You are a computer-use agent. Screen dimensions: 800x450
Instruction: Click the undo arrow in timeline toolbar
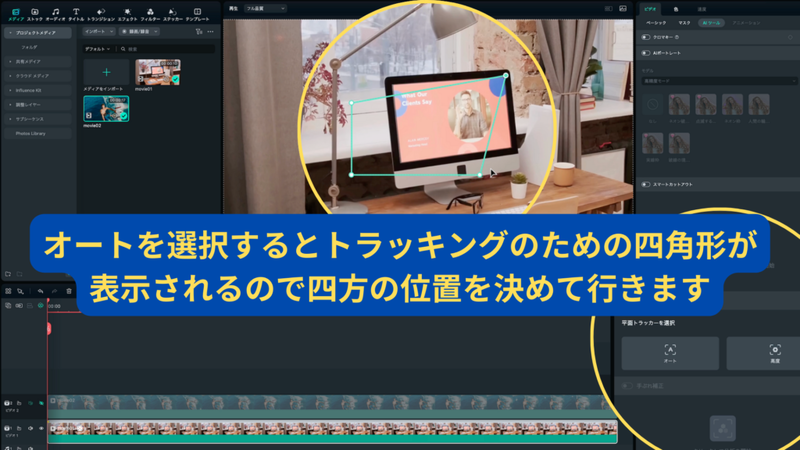(40, 291)
